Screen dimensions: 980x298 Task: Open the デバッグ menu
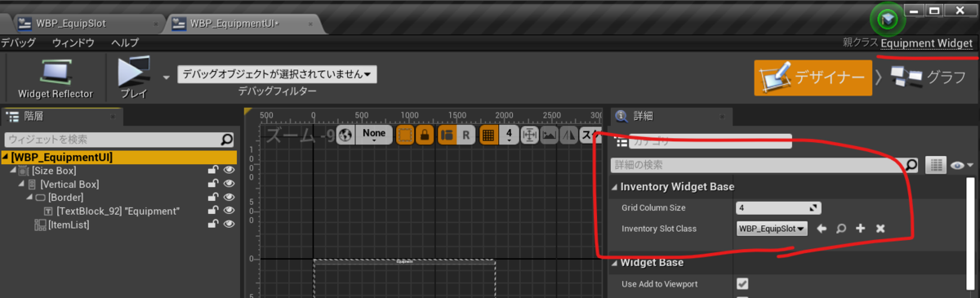(x=18, y=42)
